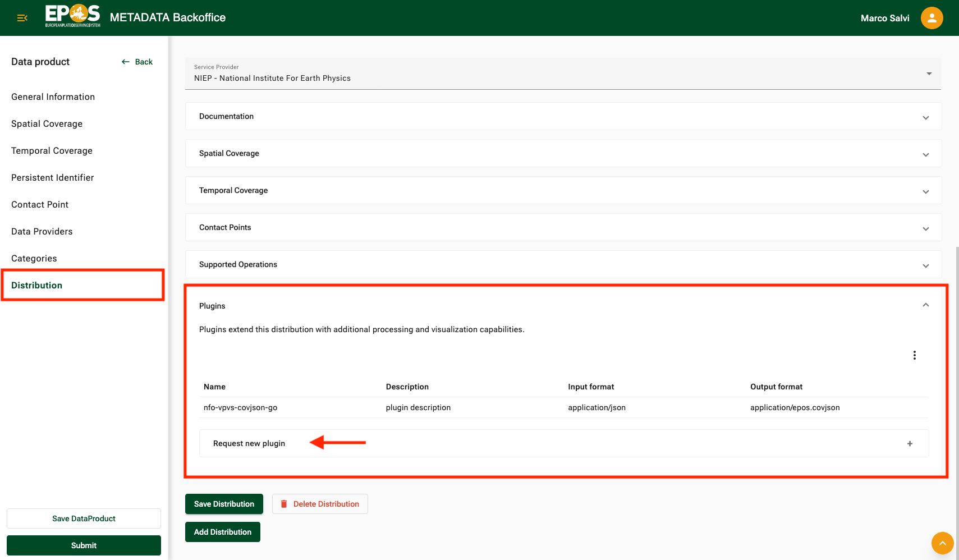
Task: Click the Submit button
Action: point(83,545)
